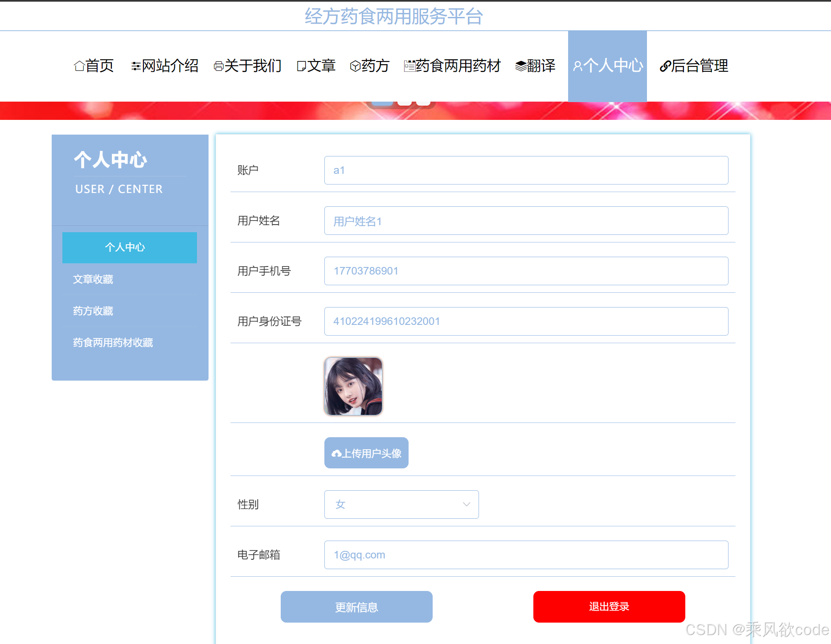Click the layers icon next to 翻译
Image resolution: width=831 pixels, height=644 pixels.
519,66
